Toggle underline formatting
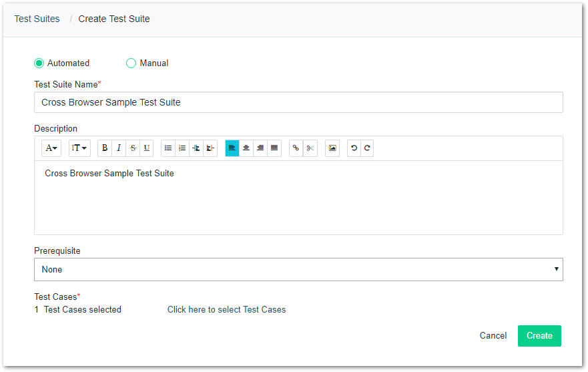 [147, 148]
